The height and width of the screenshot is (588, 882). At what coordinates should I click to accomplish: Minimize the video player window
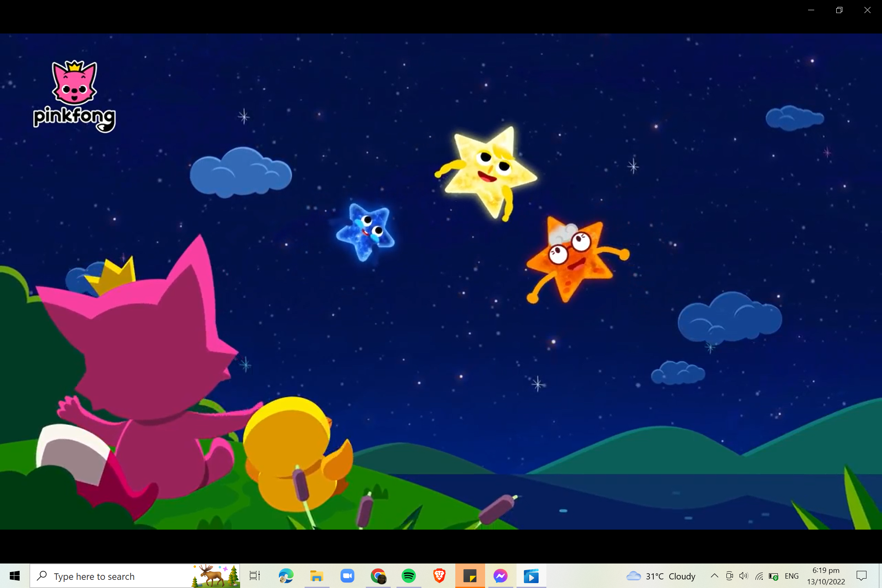811,10
